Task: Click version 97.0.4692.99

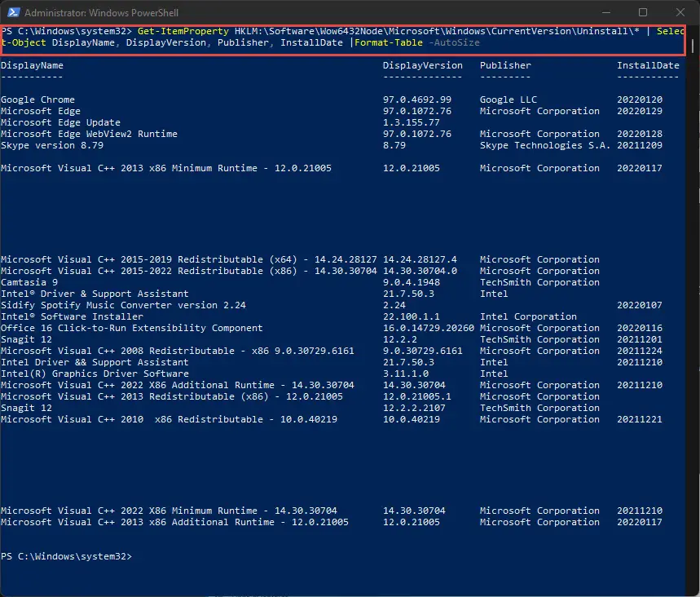Action: (x=417, y=99)
